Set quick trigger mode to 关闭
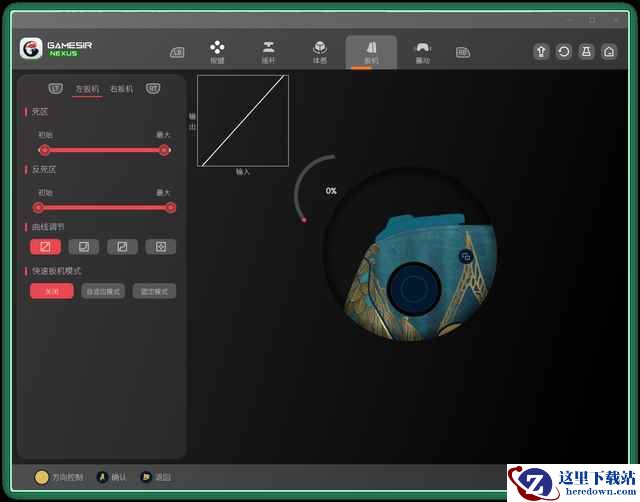The height and width of the screenshot is (502, 640). pyautogui.click(x=51, y=291)
